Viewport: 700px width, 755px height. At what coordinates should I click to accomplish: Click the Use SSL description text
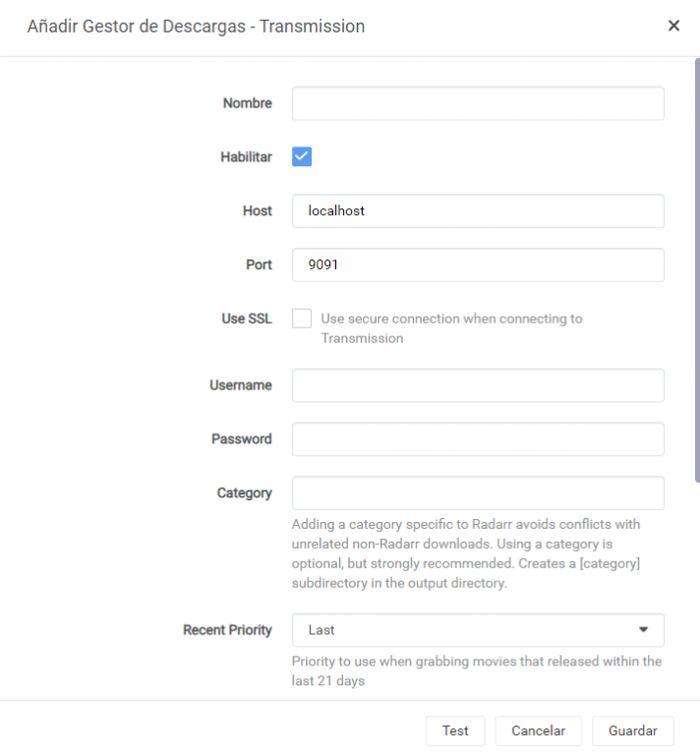point(451,328)
